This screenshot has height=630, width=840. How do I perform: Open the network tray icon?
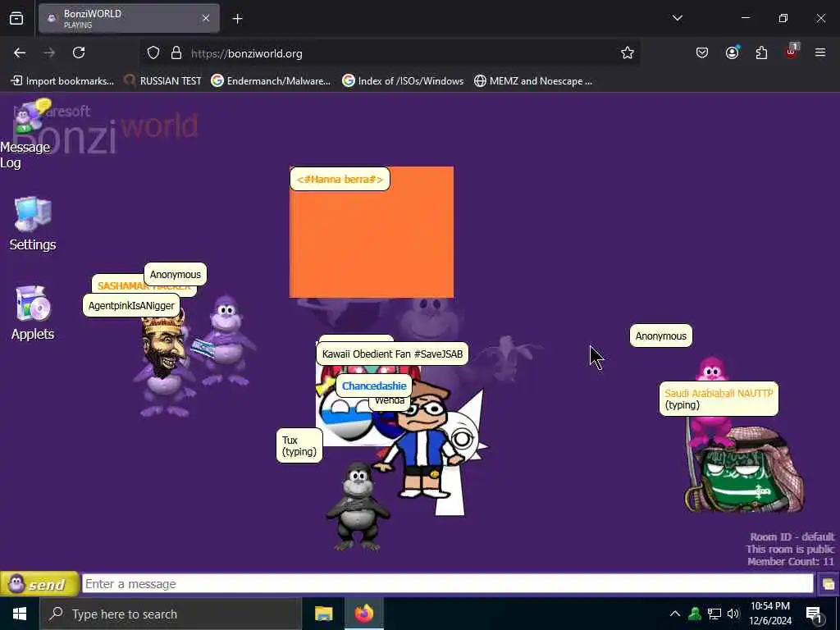(x=714, y=614)
